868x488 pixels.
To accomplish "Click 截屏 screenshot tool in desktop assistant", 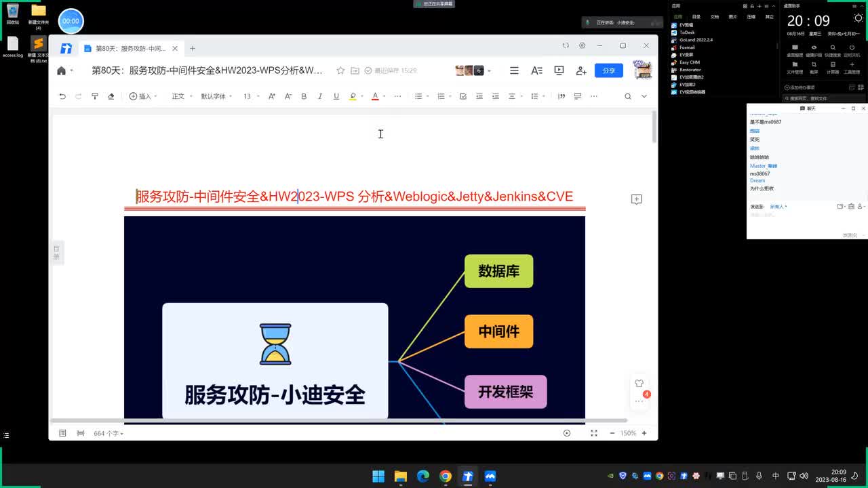I will 814,67.
